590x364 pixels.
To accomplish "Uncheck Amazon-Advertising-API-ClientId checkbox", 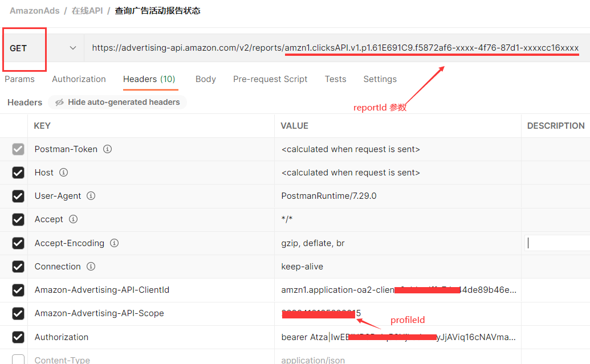I will coord(18,290).
